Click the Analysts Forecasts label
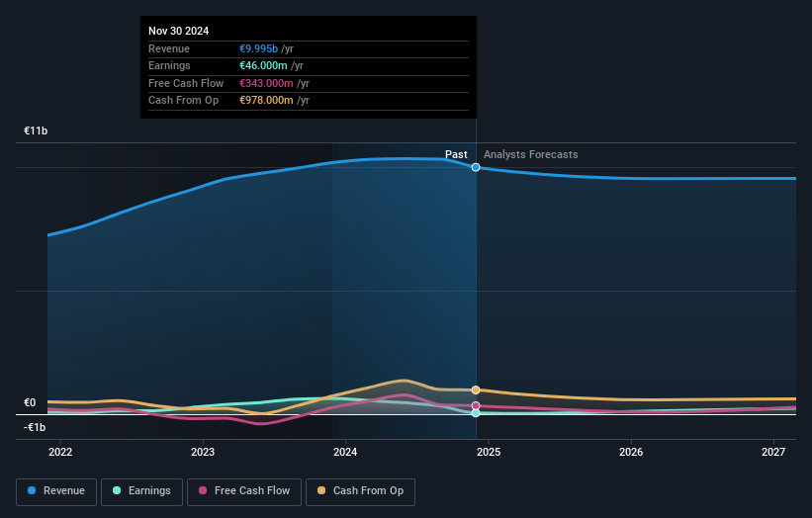812x518 pixels. [531, 154]
